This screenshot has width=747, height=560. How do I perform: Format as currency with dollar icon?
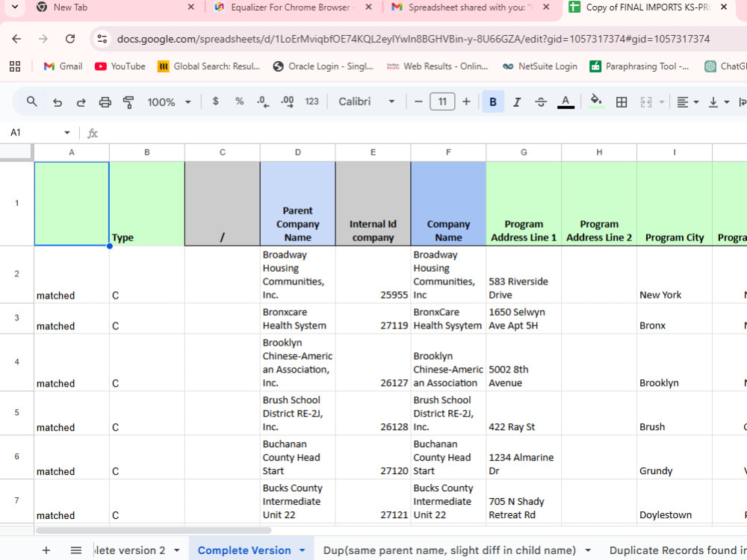[216, 102]
